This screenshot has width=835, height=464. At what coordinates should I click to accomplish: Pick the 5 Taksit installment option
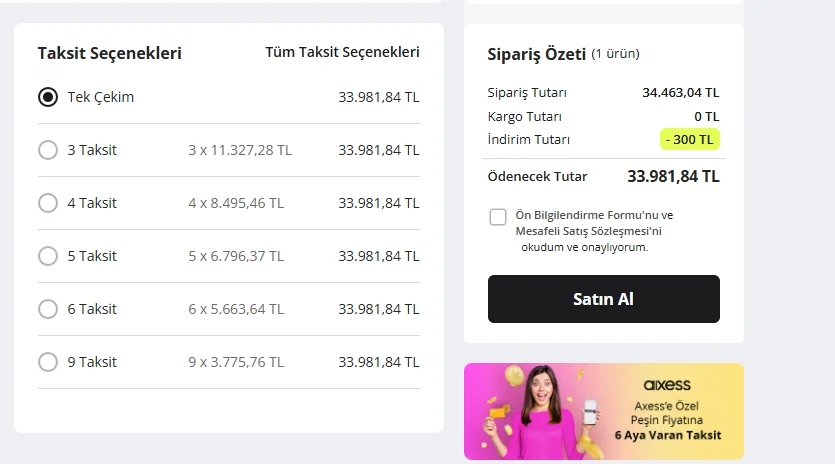(48, 256)
